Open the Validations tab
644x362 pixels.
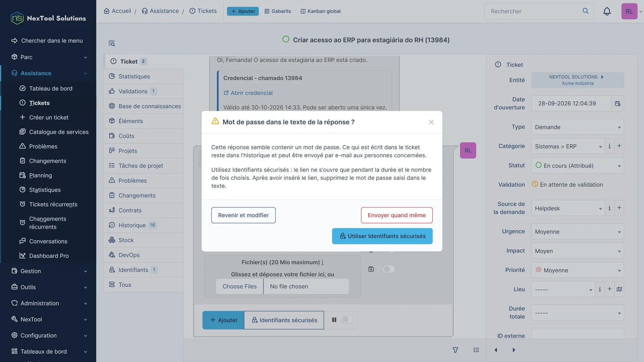(143, 91)
